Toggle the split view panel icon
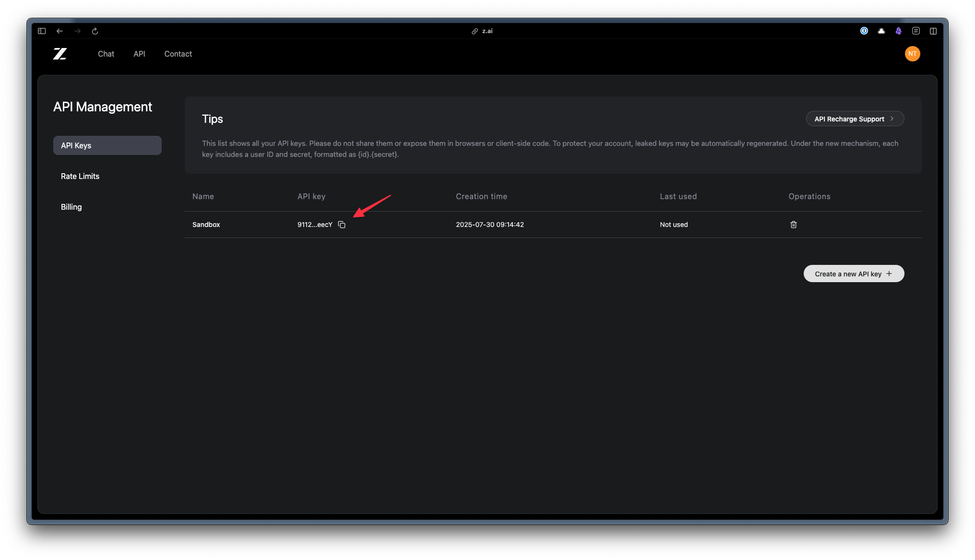The width and height of the screenshot is (975, 560). pos(933,31)
